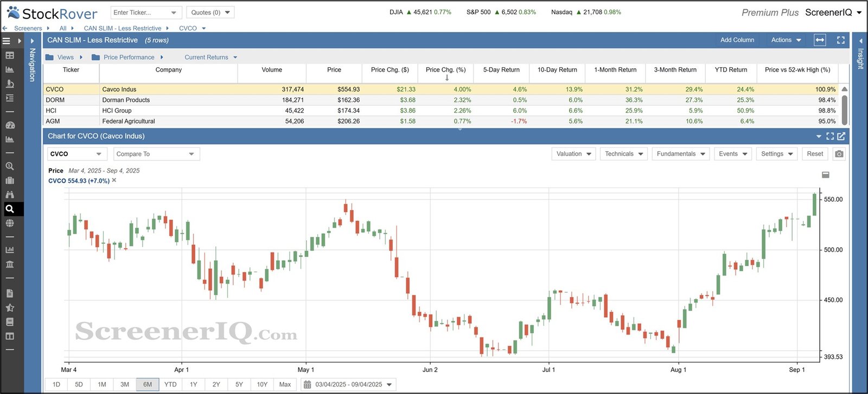Click the camera snapshot icon on chart toolbar
Image resolution: width=868 pixels, height=394 pixels.
[839, 154]
